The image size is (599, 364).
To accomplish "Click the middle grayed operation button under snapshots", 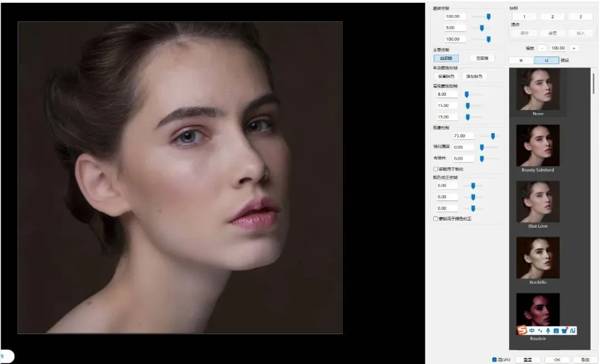I will 552,33.
